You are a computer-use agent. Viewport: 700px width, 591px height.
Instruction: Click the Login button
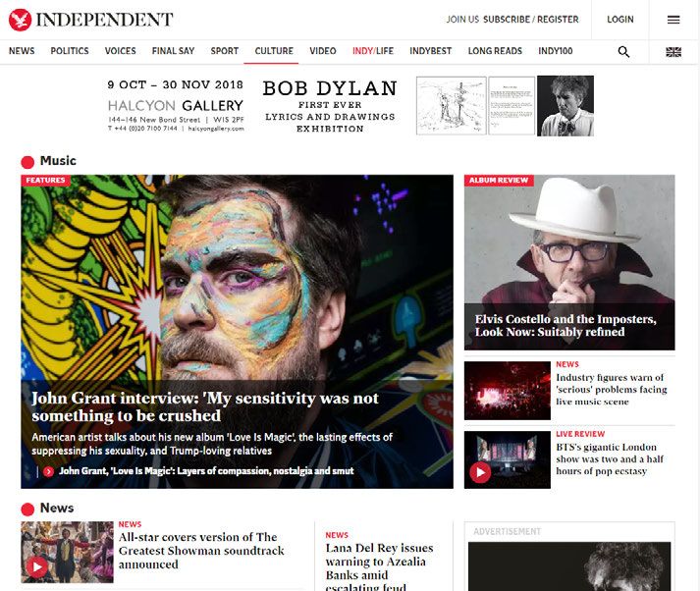(619, 20)
